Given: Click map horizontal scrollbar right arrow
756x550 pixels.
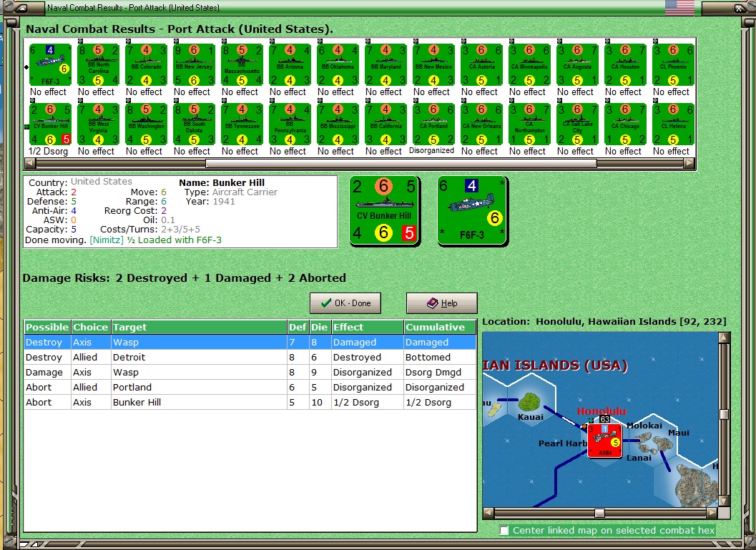Looking at the screenshot, I should pyautogui.click(x=712, y=513).
